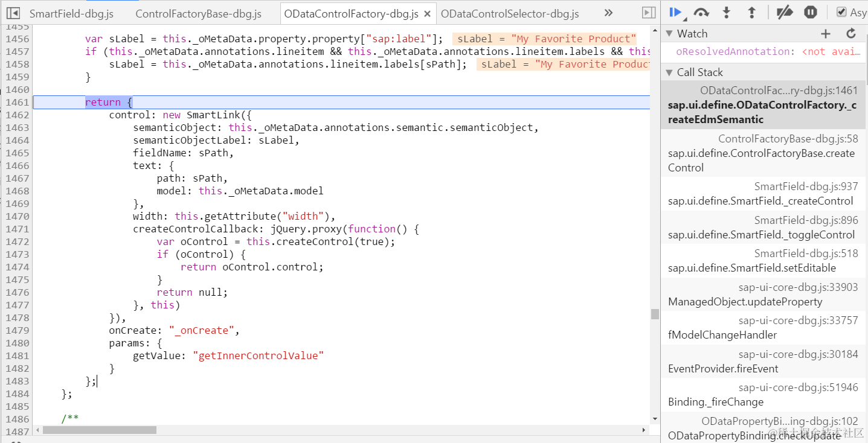Viewport: 868px width, 443px height.
Task: Show more open file tabs
Action: point(607,13)
